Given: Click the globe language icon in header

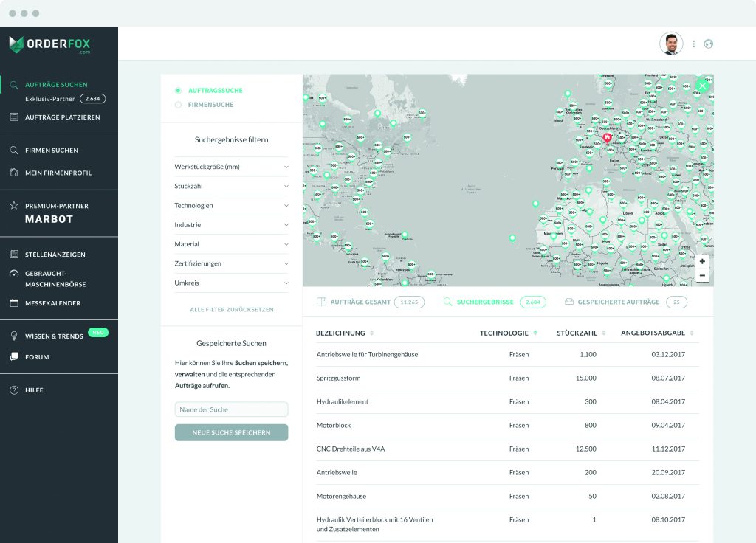Looking at the screenshot, I should [x=709, y=44].
